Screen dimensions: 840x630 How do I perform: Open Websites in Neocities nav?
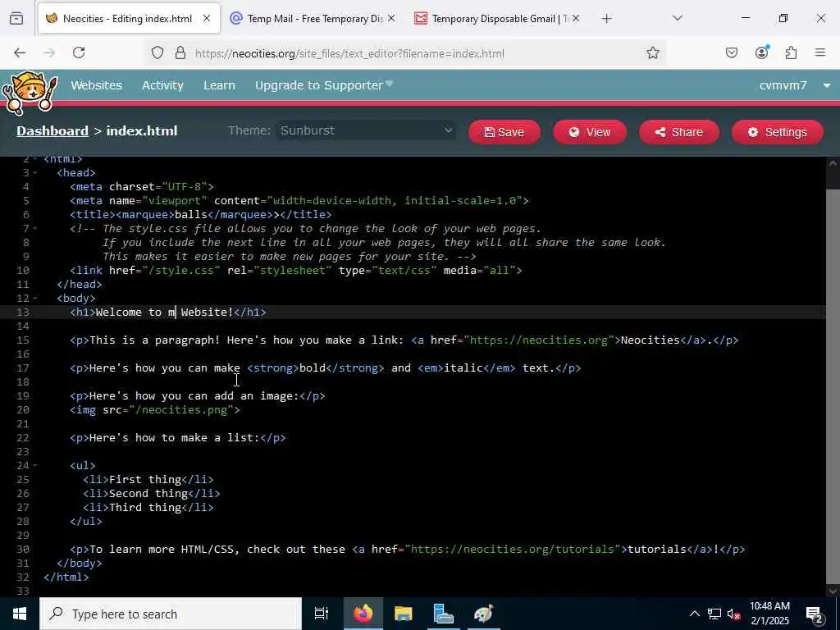pos(97,85)
